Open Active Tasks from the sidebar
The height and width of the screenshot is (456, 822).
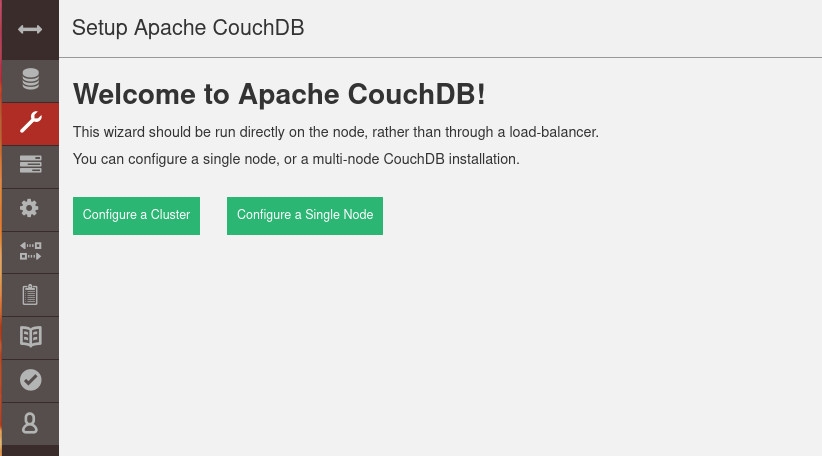[30, 165]
